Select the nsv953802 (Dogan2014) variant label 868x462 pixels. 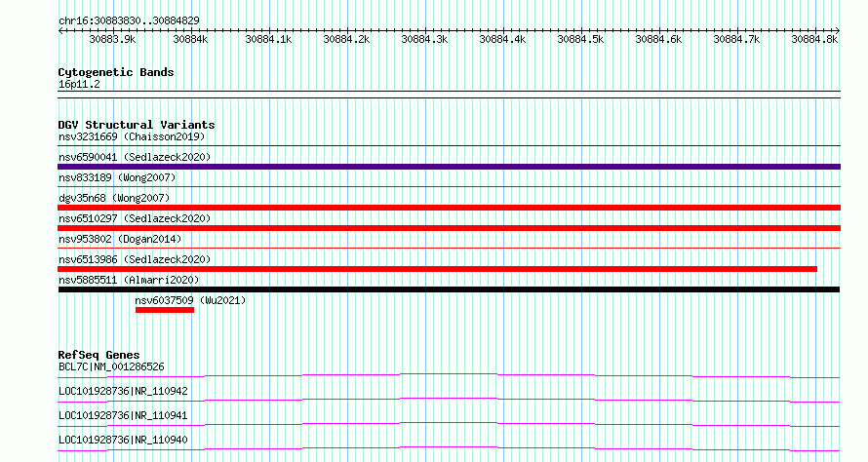pos(120,239)
